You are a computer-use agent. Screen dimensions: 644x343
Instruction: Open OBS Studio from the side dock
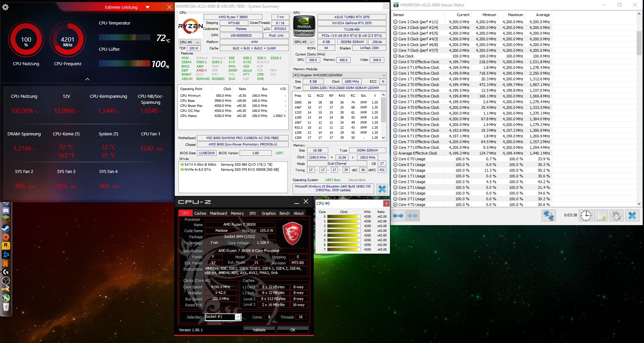point(6,281)
